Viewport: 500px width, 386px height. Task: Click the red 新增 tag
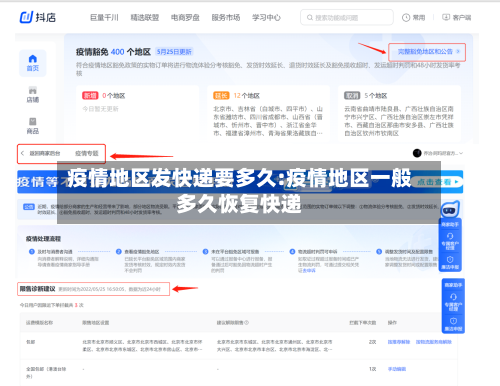click(x=90, y=96)
